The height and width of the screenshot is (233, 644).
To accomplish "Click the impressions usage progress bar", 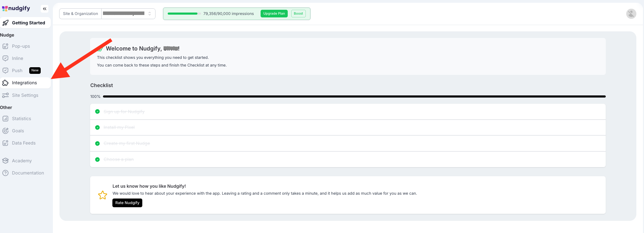I will pos(184,14).
